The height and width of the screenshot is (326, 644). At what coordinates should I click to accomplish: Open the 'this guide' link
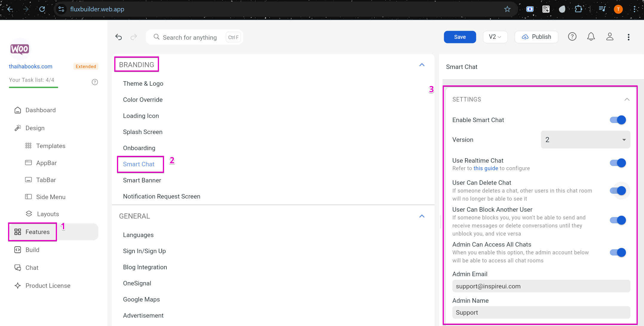[486, 168]
